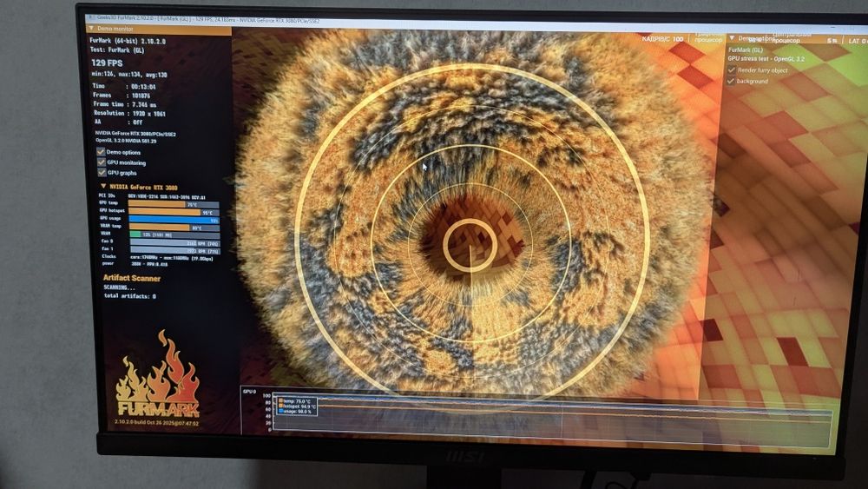Click the GPU stress test - OpenGL 3.2 text

pos(766,59)
